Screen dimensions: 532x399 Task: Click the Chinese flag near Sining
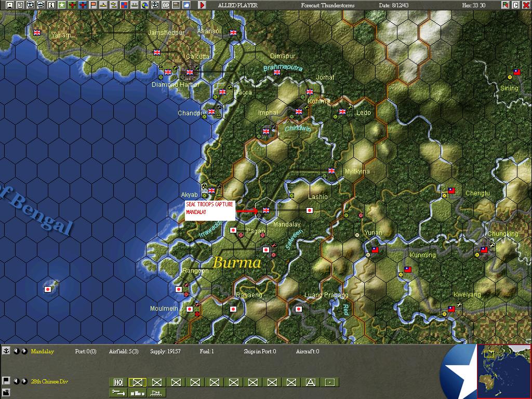tap(517, 72)
